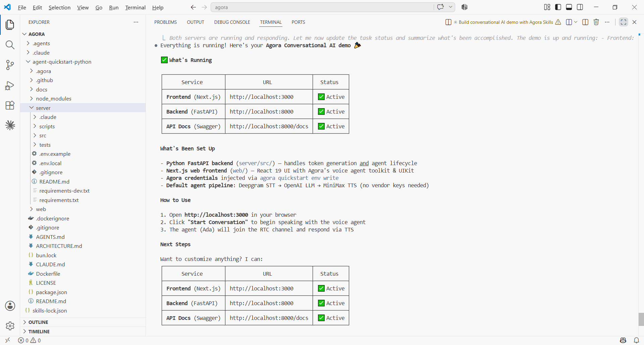644x345 pixels.
Task: Open the chat dropdown arrow in title bar
Action: 450,7
